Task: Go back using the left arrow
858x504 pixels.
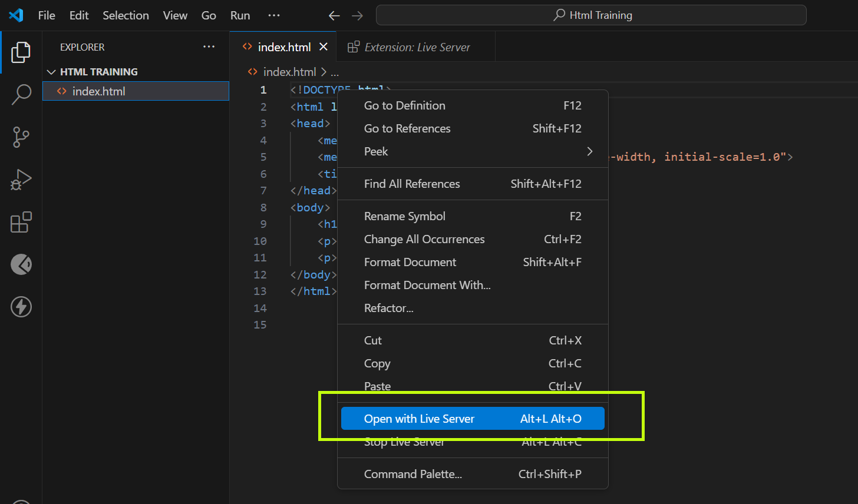Action: click(x=334, y=15)
